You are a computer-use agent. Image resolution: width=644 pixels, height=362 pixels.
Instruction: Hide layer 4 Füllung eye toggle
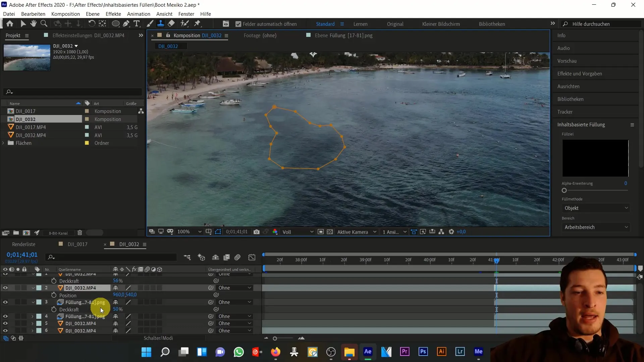[5, 316]
